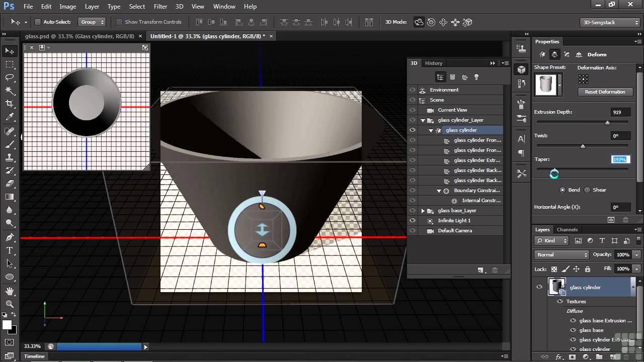Select the Horizontal Type tool

coord(10,250)
